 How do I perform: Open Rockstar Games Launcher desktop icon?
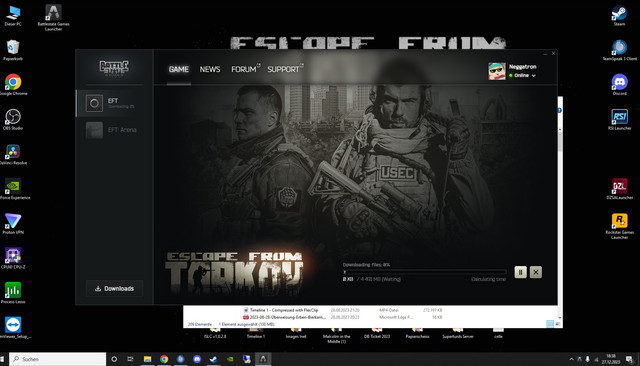(619, 226)
